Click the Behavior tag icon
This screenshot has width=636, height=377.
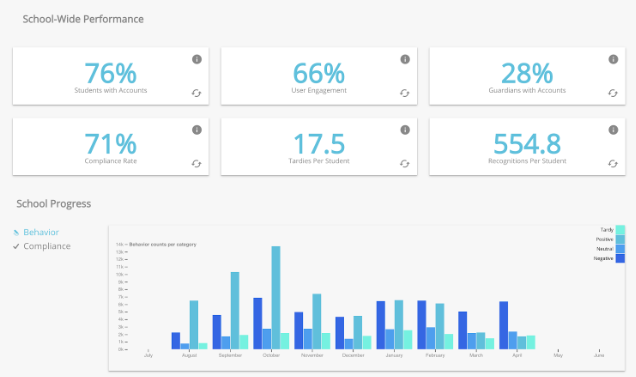(16, 233)
